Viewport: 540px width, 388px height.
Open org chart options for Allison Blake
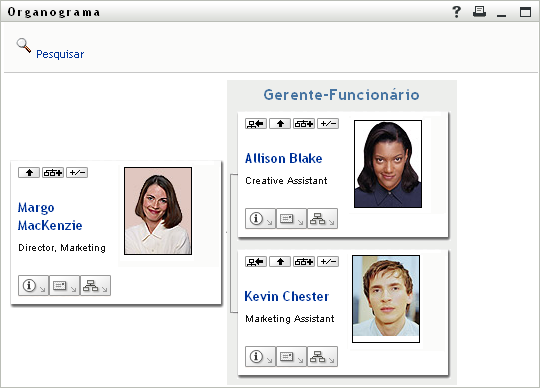(x=322, y=219)
